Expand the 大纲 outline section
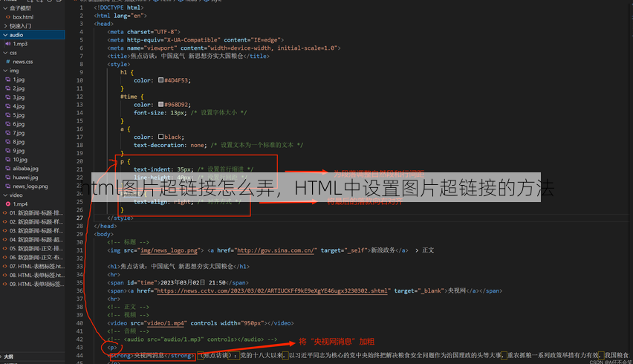The image size is (633, 364). [x=2, y=357]
